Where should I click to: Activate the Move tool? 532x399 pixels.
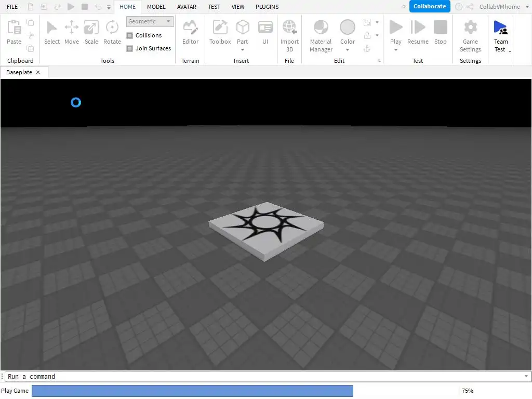coord(72,32)
